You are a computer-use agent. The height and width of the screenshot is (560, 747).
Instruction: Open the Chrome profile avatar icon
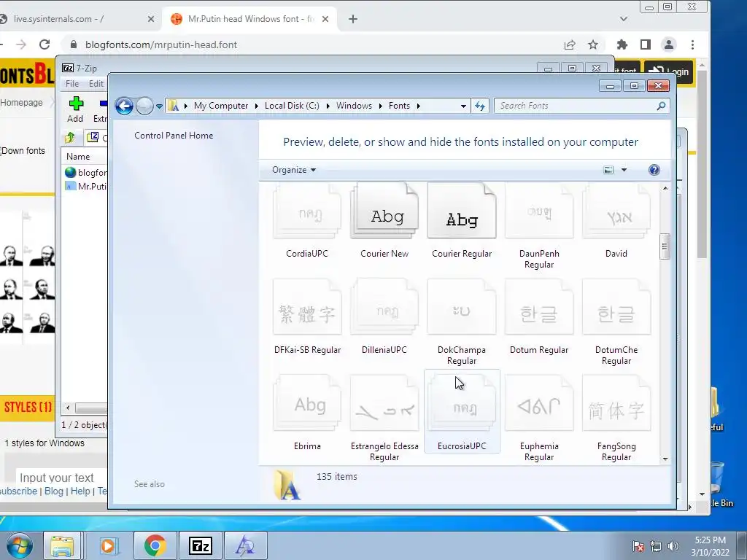pos(669,44)
